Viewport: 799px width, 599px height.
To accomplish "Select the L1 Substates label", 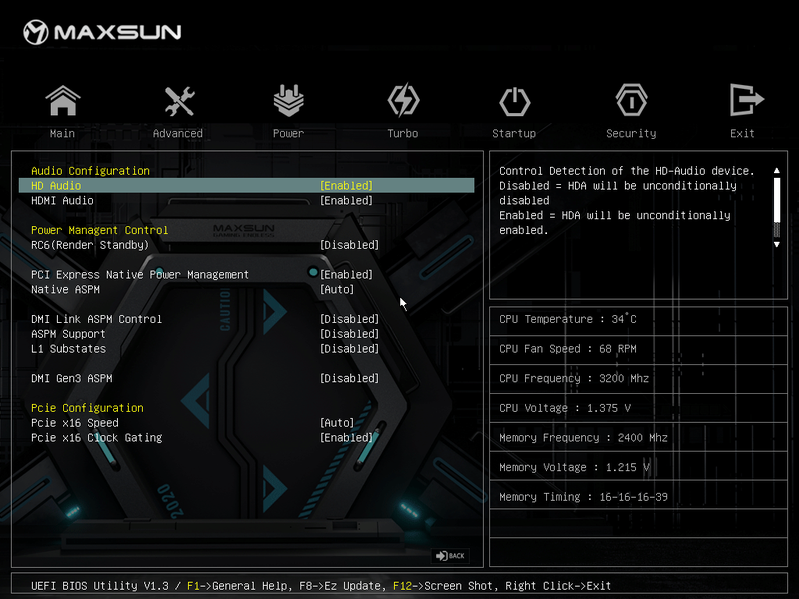I will click(68, 348).
